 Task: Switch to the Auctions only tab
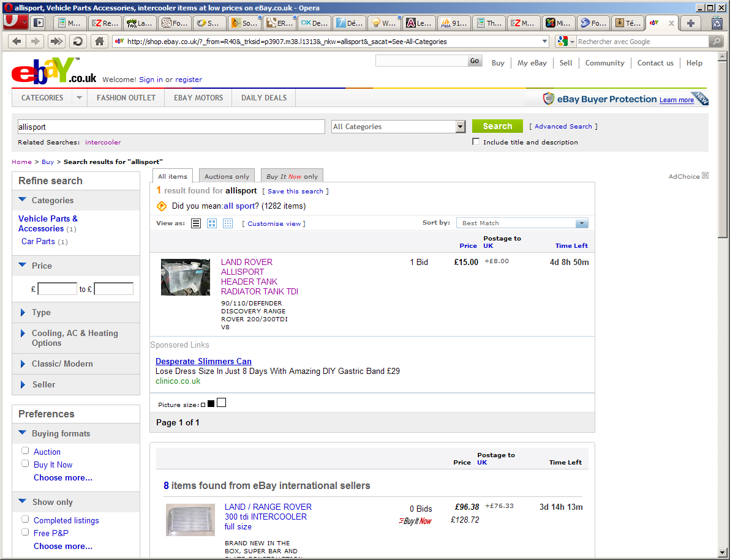click(227, 176)
